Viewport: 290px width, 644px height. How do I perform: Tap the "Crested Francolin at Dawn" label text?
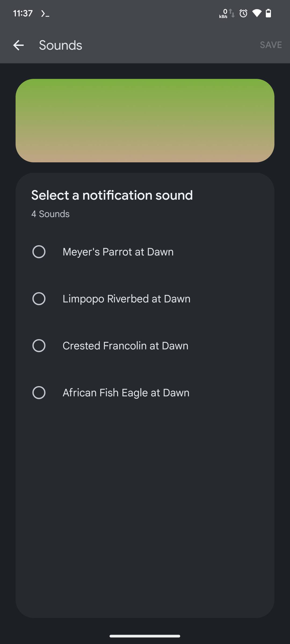coord(125,346)
